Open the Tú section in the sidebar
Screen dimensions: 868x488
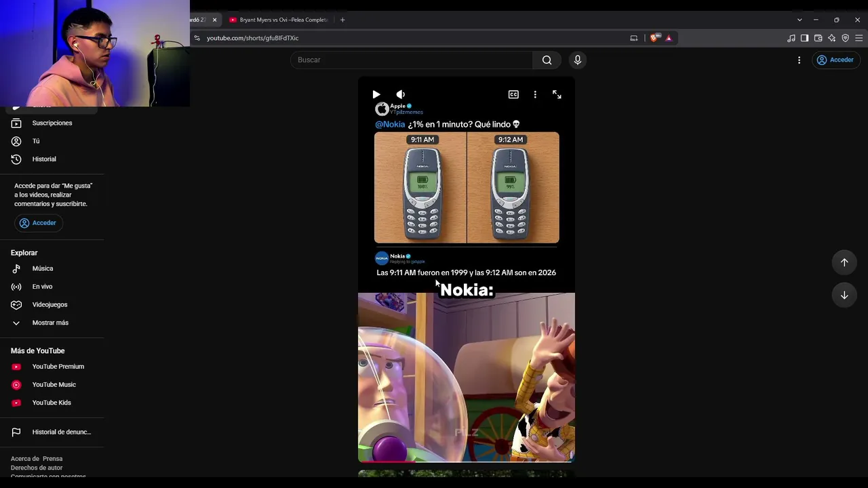[52, 141]
